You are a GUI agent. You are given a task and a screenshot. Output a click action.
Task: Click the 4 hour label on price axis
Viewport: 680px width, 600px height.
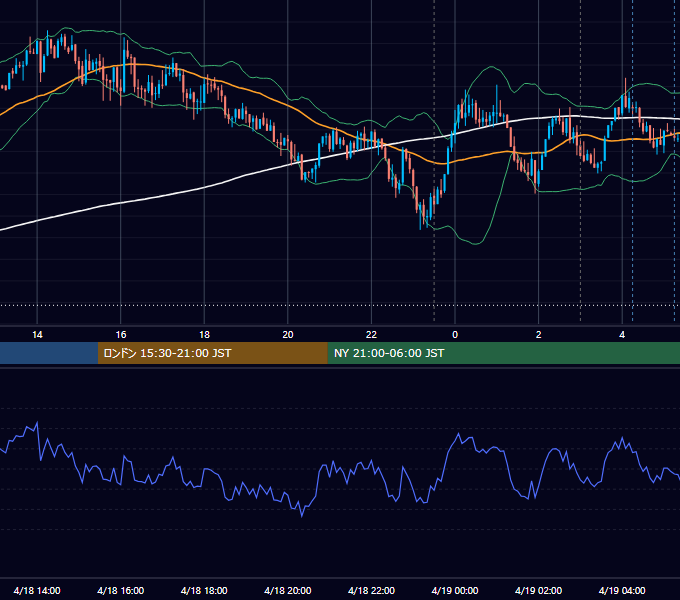click(622, 335)
